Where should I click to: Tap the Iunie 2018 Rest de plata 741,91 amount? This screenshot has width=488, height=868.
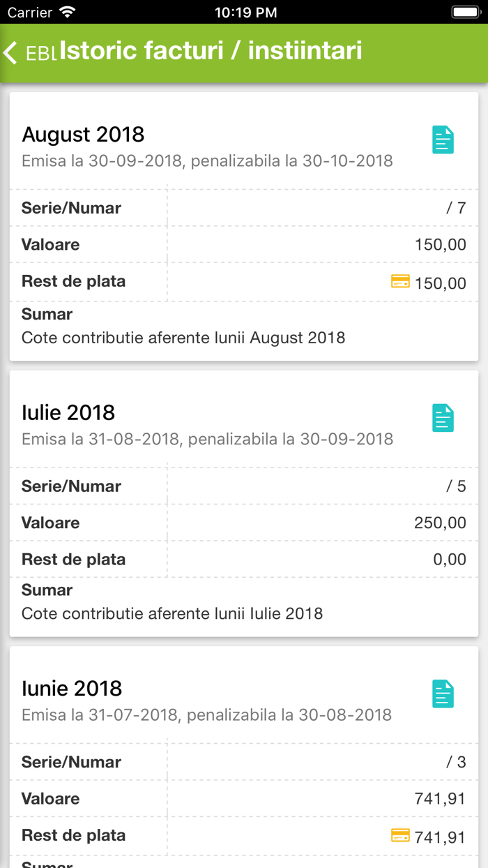(x=440, y=837)
